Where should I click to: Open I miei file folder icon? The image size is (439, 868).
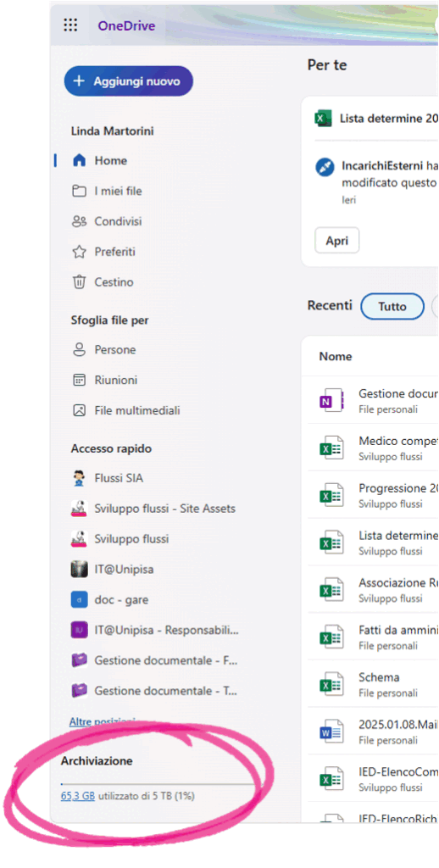80,191
